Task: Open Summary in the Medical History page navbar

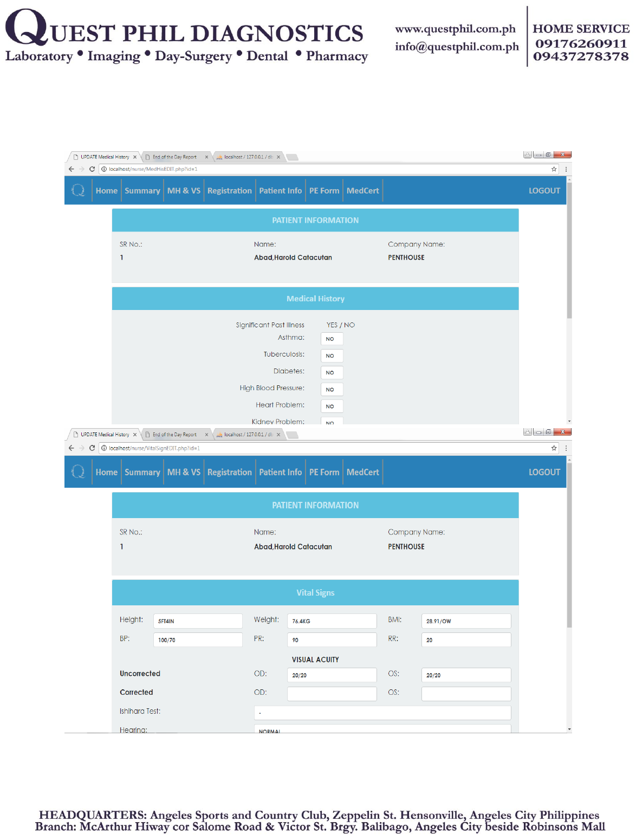Action: click(x=142, y=191)
